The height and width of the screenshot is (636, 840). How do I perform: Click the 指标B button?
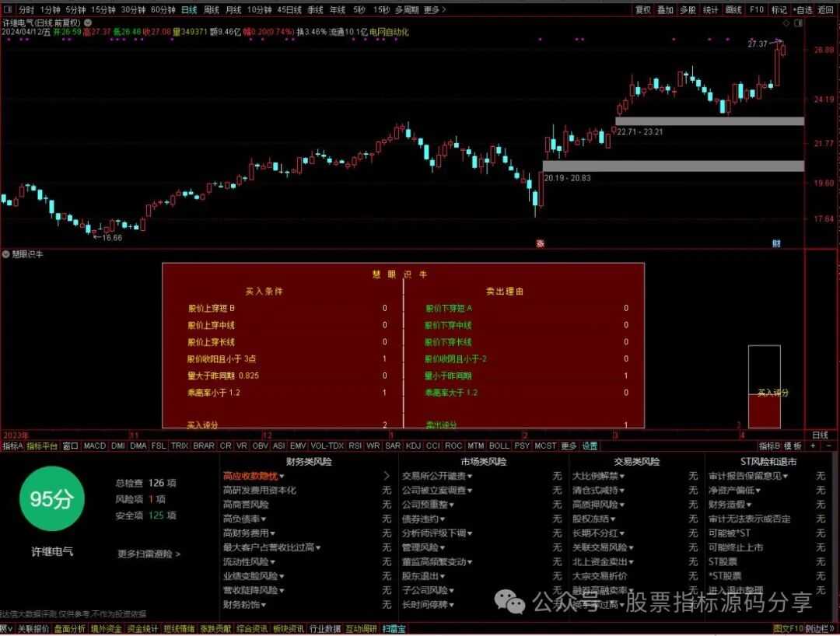769,446
